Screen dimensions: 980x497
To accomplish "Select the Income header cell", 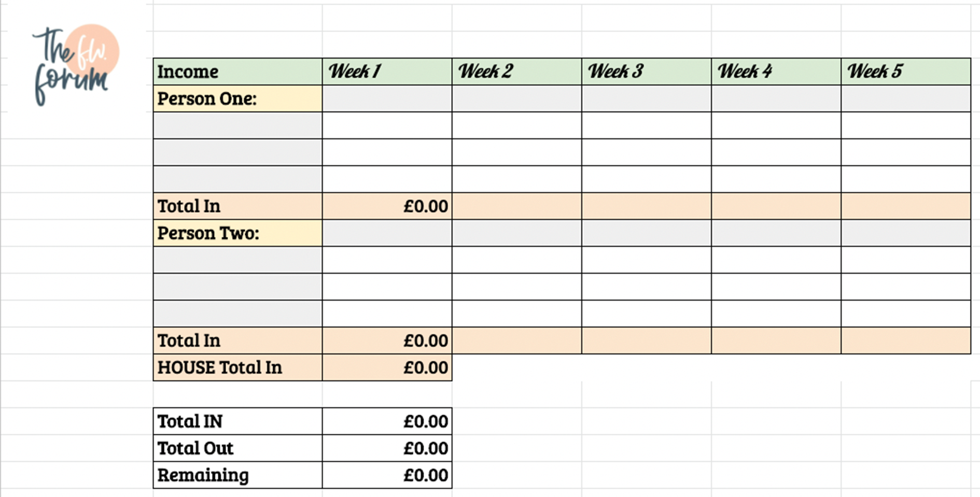I will tap(237, 72).
